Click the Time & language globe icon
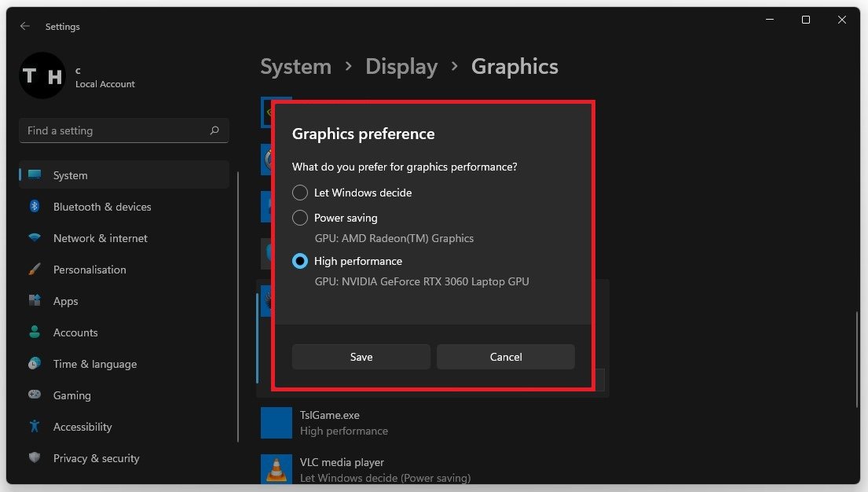Image resolution: width=868 pixels, height=492 pixels. click(35, 364)
